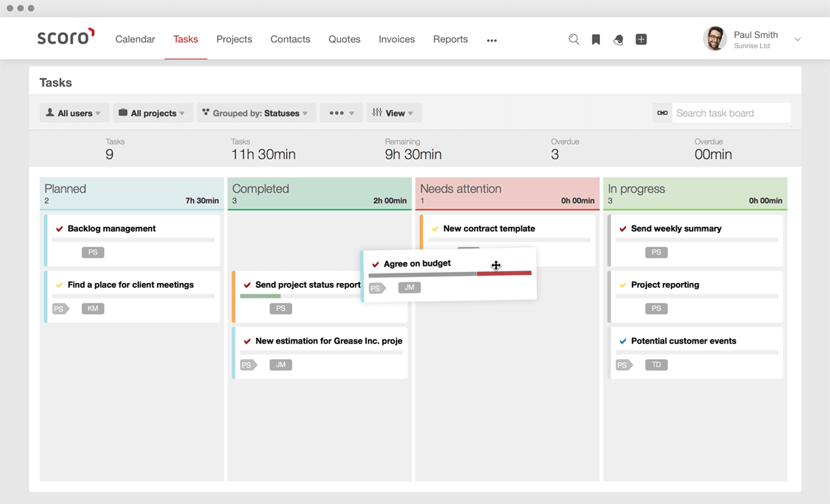
Task: Click the bookmarks icon in the header
Action: [596, 39]
